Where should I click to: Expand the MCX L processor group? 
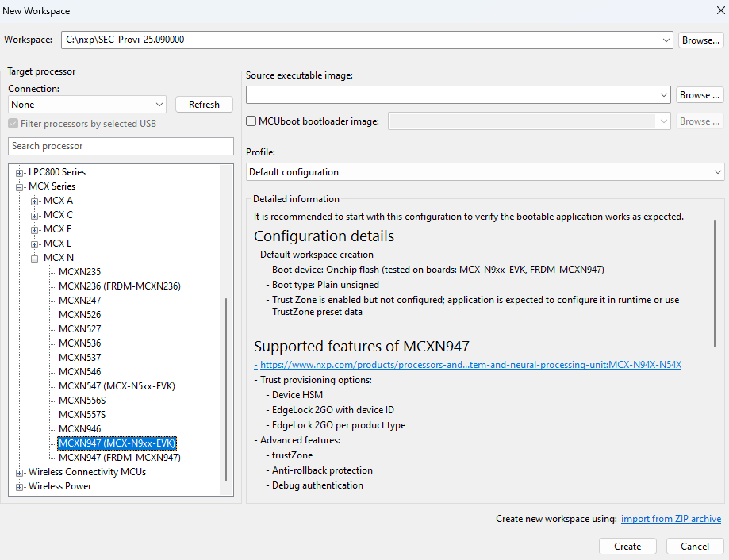(35, 244)
